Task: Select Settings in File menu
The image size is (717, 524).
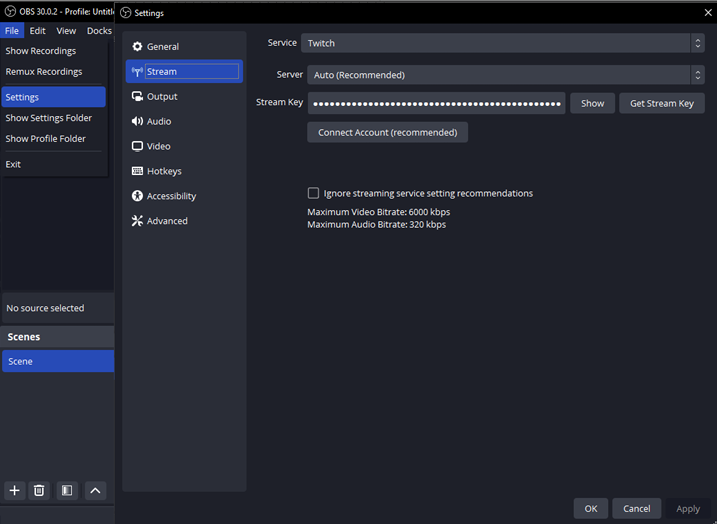Action: pos(54,97)
